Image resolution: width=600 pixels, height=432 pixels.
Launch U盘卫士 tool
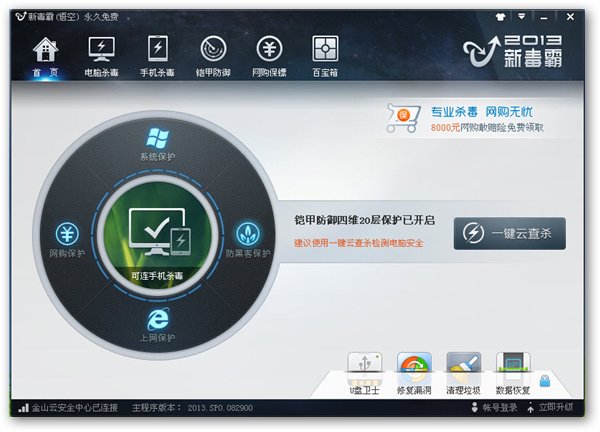[364, 373]
